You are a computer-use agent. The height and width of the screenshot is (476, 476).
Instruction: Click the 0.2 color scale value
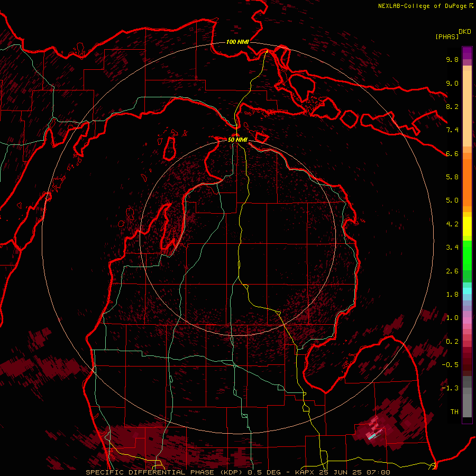(452, 342)
